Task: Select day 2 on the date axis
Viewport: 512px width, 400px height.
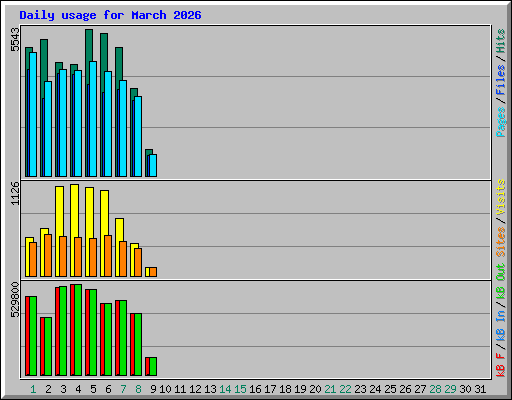Action: tap(48, 389)
